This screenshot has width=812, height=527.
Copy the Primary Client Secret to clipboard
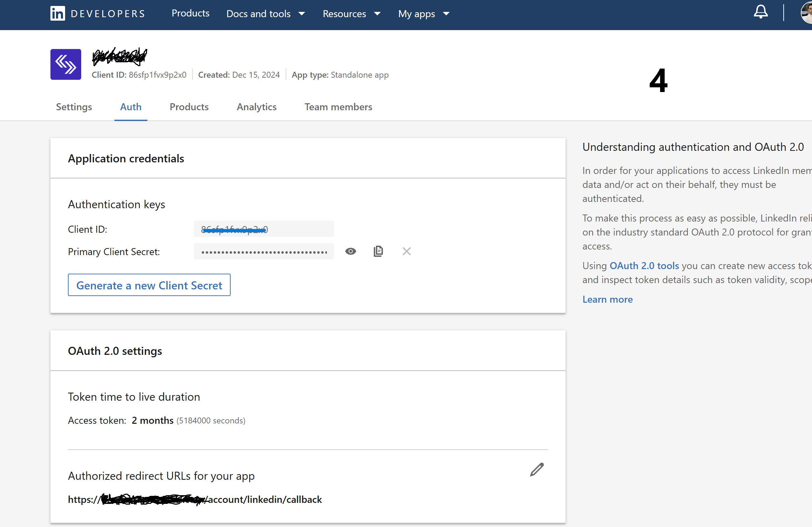coord(378,251)
